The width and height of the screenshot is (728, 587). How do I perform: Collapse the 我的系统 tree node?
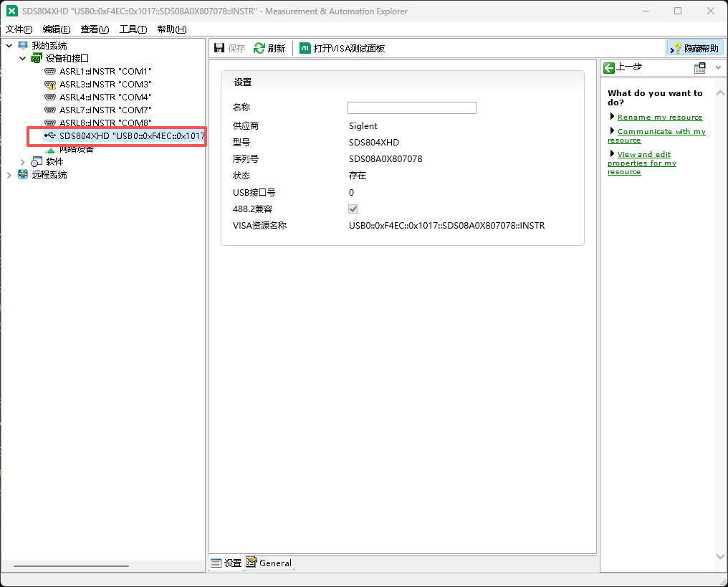coord(9,45)
